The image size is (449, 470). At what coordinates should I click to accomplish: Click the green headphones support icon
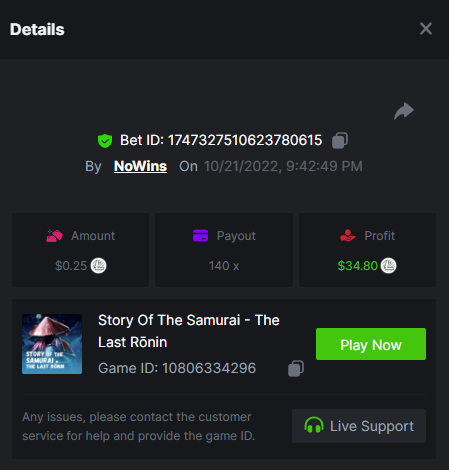tap(314, 425)
